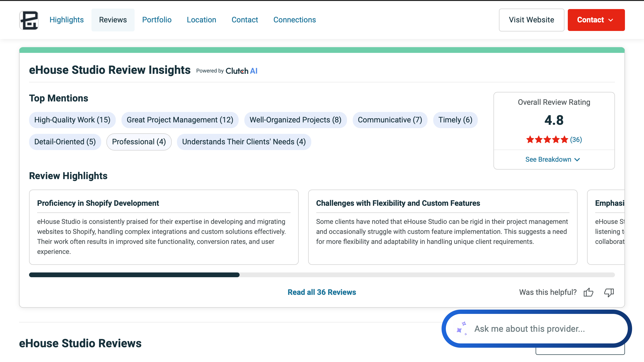
Task: Click the Visit Website button
Action: (531, 20)
